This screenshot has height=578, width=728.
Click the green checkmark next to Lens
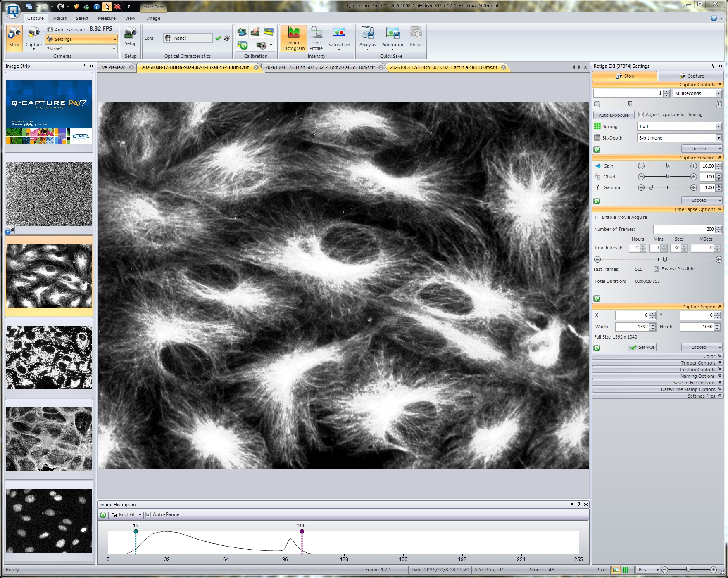click(x=218, y=38)
